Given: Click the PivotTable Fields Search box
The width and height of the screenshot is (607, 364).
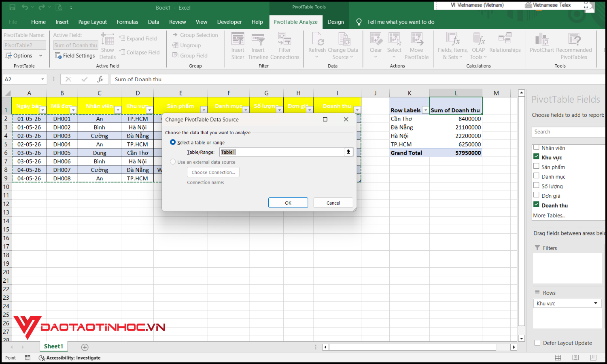Looking at the screenshot, I should pos(569,132).
